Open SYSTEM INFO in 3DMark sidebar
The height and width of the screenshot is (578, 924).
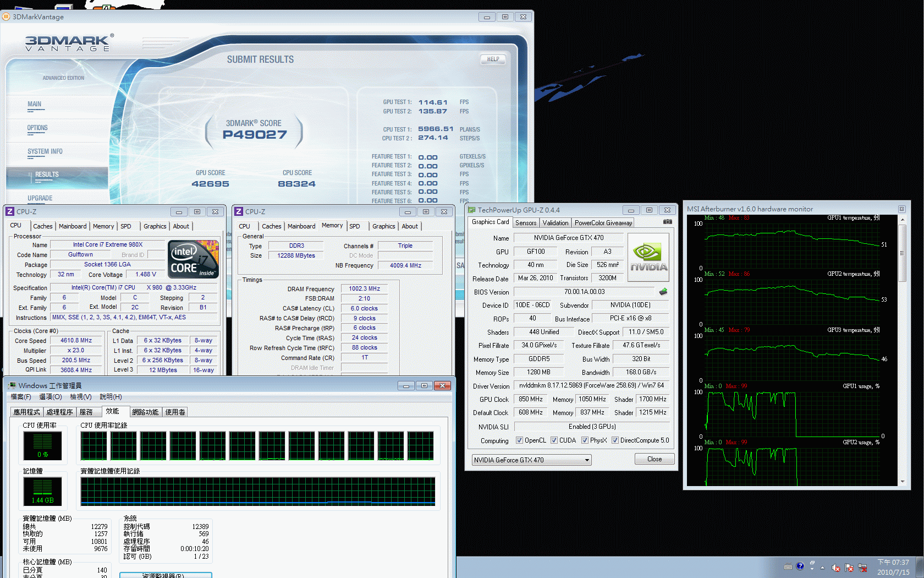pos(45,151)
